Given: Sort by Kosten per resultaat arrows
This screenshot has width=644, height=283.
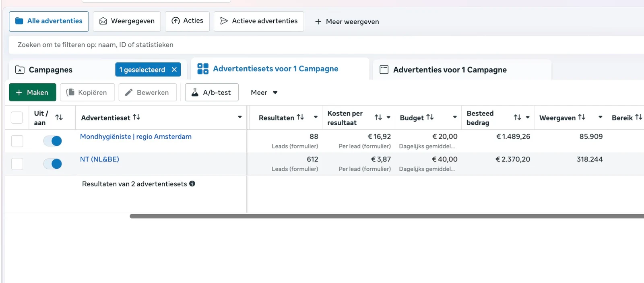Looking at the screenshot, I should [x=378, y=117].
